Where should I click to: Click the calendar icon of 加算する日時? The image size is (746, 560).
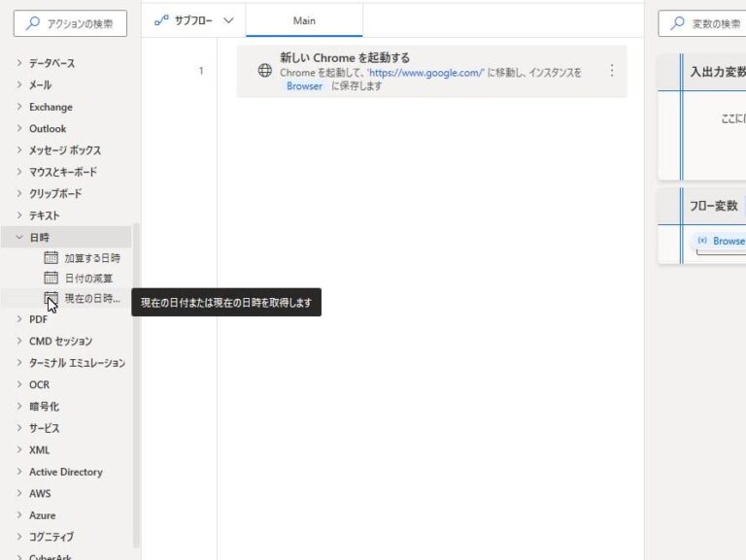tap(51, 257)
